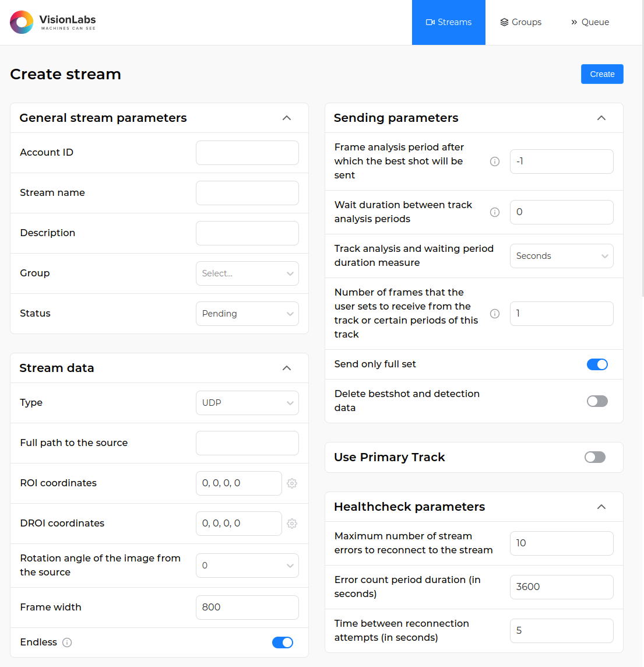Open ROI coordinates gear settings
The width and height of the screenshot is (644, 667).
(x=292, y=483)
